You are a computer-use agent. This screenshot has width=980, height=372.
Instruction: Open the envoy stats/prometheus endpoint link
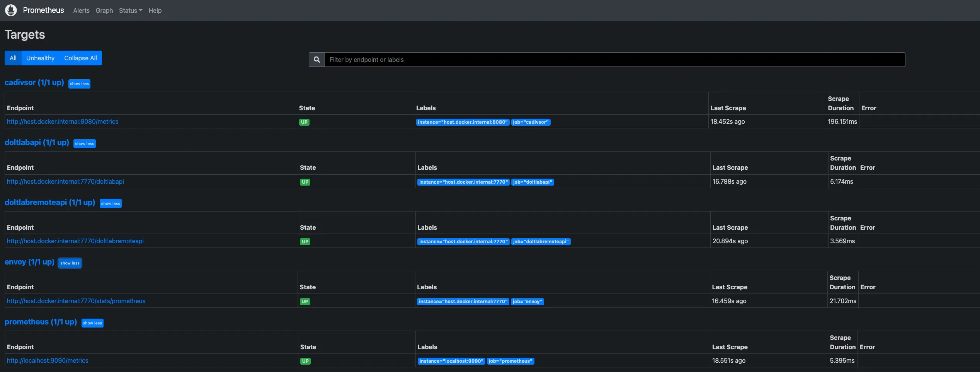tap(76, 301)
